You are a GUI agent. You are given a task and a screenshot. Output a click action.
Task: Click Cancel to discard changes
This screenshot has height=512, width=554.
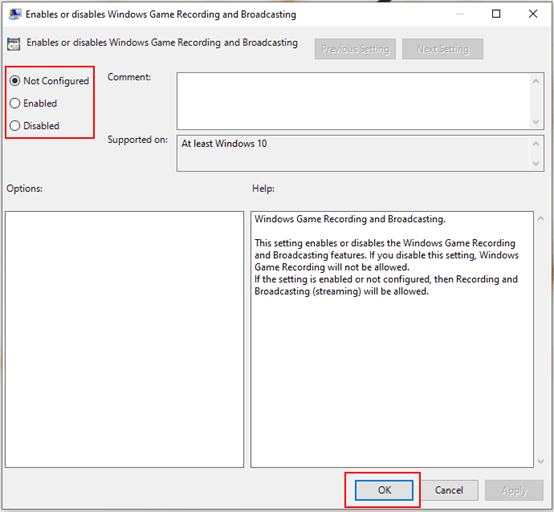[449, 490]
